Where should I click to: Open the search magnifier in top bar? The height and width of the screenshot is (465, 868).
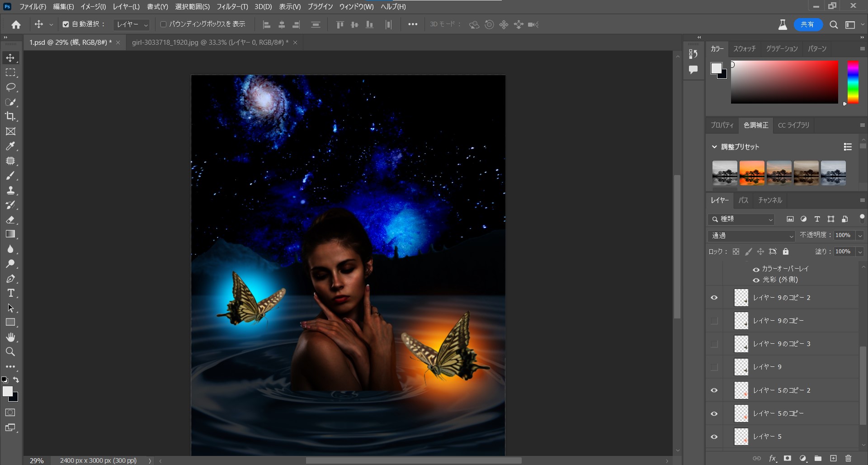834,25
